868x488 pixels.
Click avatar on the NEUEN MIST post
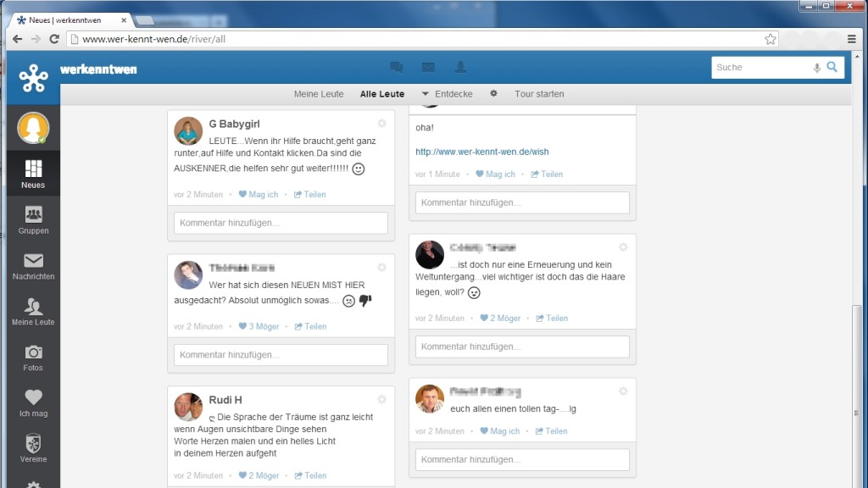pyautogui.click(x=188, y=275)
